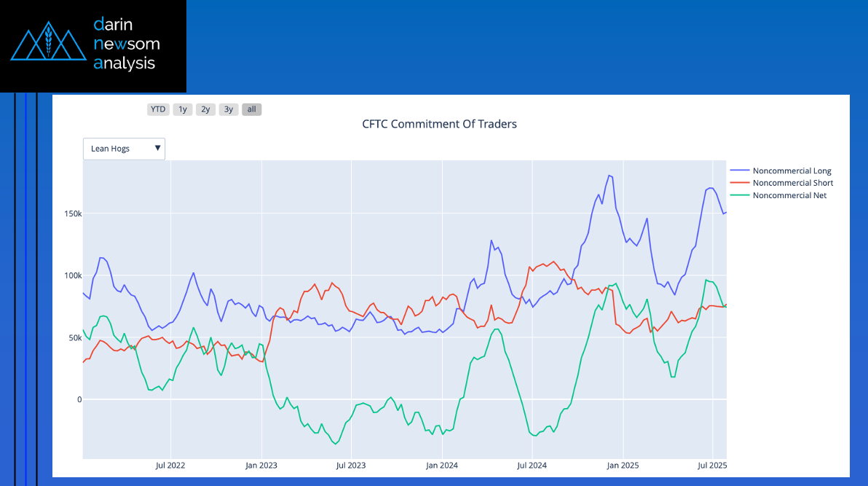Image resolution: width=868 pixels, height=486 pixels.
Task: Click the Jan 2024 x-axis label
Action: tap(441, 465)
